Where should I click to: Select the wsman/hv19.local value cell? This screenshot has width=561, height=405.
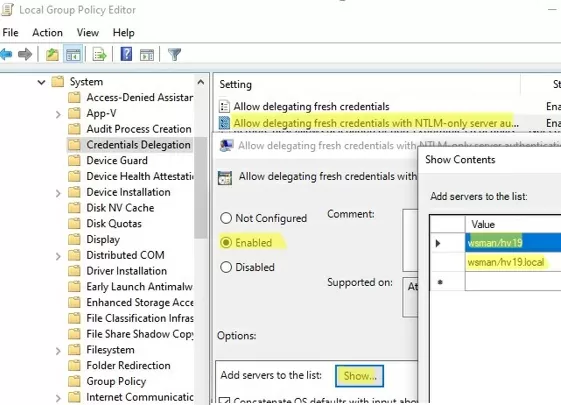(x=513, y=262)
